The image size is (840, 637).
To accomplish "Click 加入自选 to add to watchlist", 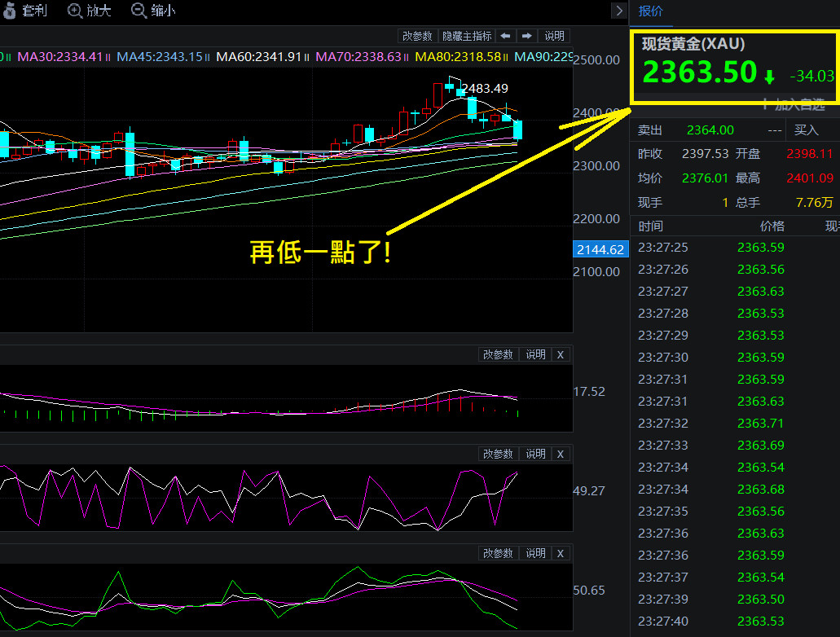I will point(793,104).
